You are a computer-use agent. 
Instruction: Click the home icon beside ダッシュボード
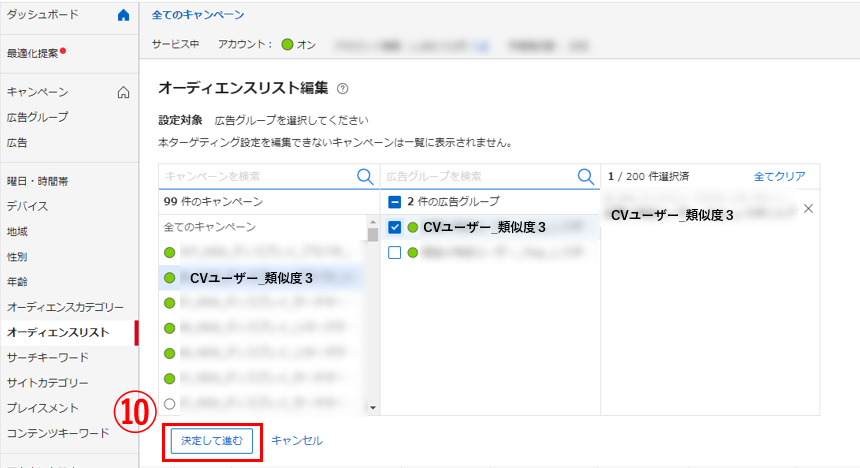pyautogui.click(x=123, y=16)
